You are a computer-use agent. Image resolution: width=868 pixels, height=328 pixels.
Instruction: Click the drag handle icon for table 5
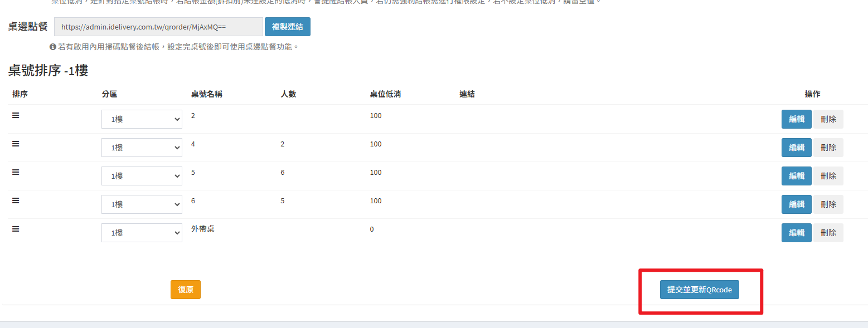[x=16, y=172]
